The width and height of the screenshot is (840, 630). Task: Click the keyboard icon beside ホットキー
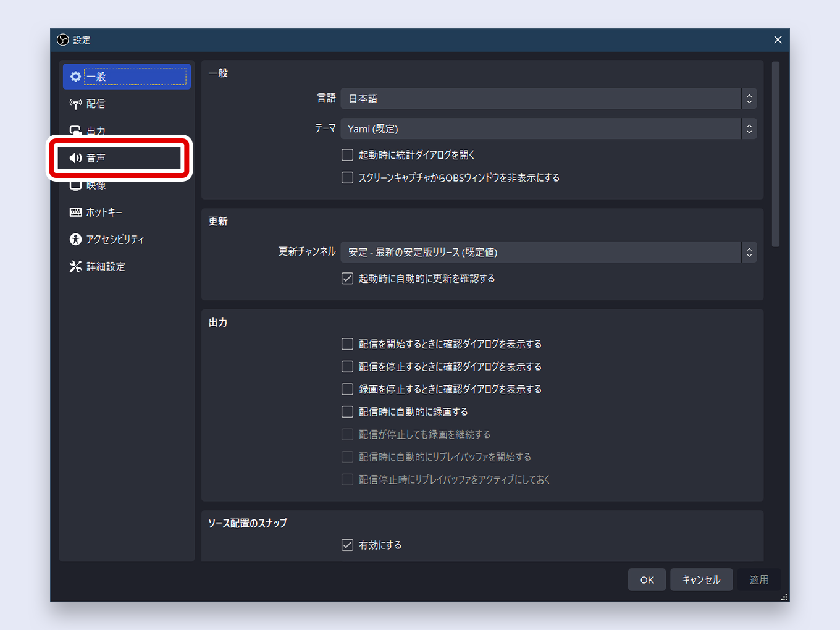75,212
